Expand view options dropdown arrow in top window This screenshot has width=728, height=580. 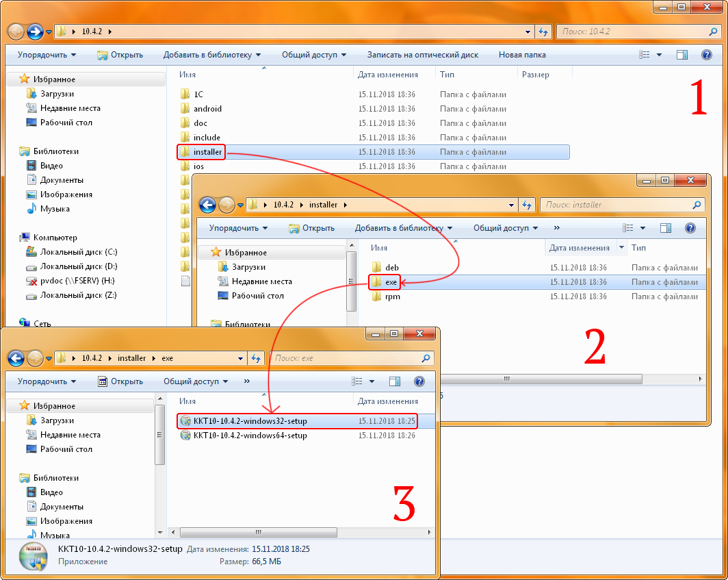coord(659,55)
